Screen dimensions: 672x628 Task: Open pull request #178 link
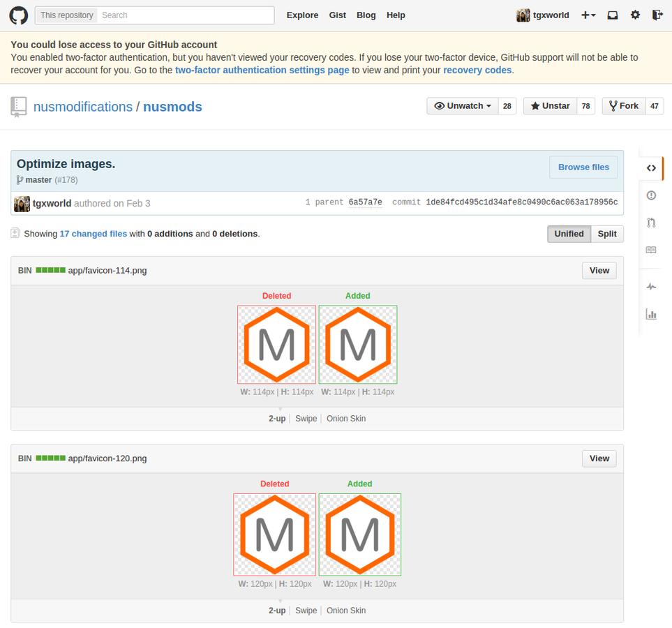point(66,180)
